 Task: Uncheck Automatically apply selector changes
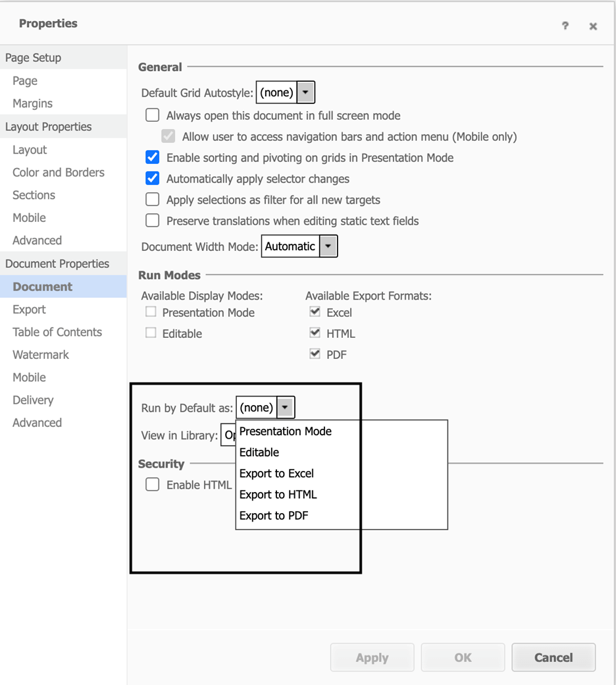153,178
